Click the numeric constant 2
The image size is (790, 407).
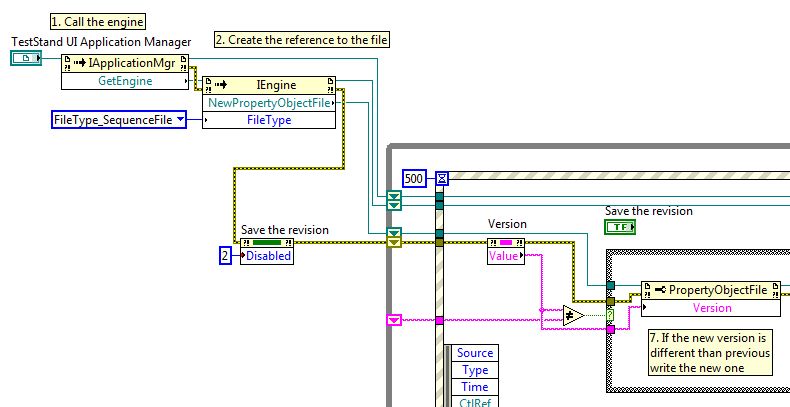pyautogui.click(x=225, y=255)
